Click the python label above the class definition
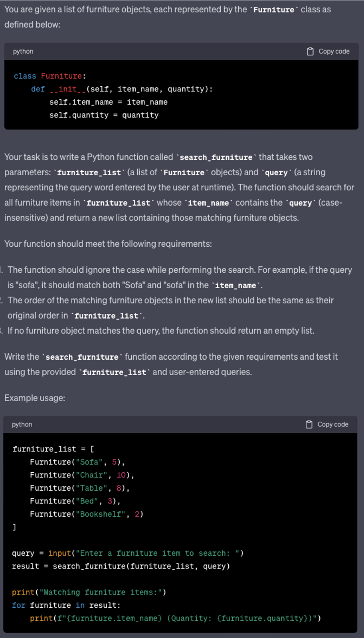 [x=23, y=52]
